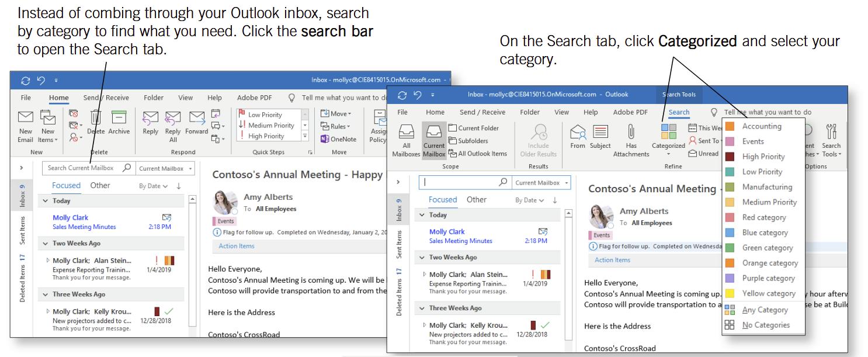Open the Move dropdown in the Home-tab window
This screenshot has width=868, height=357.
coord(335,113)
